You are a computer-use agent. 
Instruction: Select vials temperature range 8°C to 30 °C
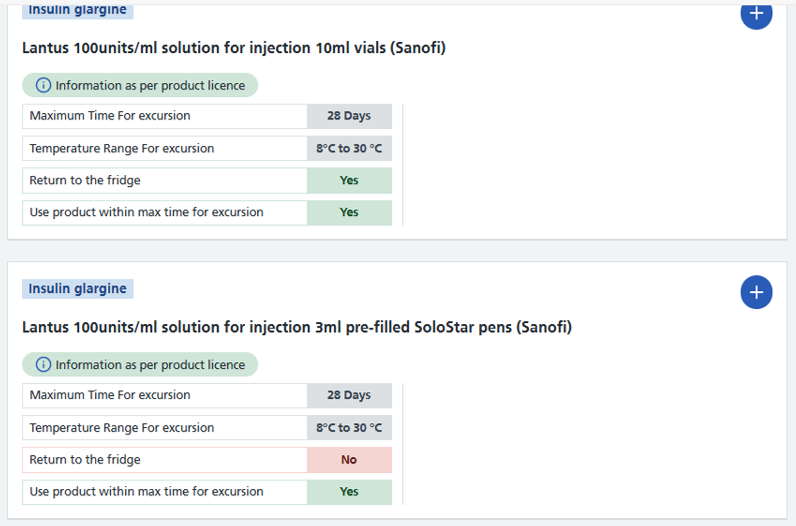click(x=349, y=148)
